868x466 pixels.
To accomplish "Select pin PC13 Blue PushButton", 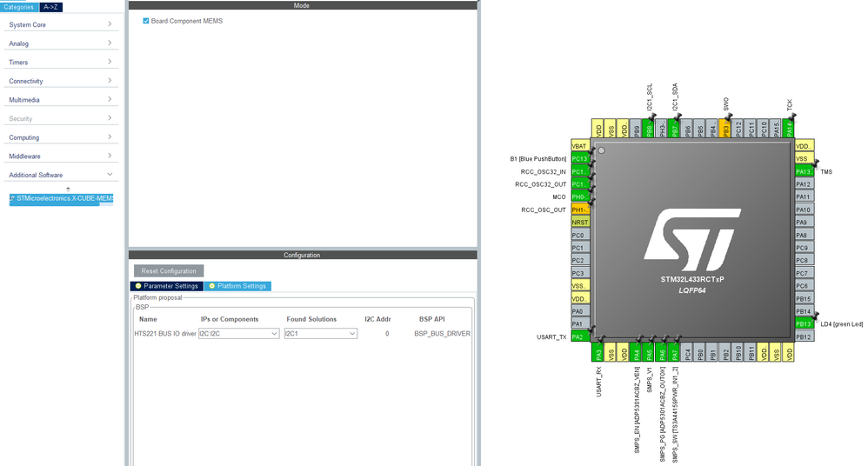I will pos(581,159).
